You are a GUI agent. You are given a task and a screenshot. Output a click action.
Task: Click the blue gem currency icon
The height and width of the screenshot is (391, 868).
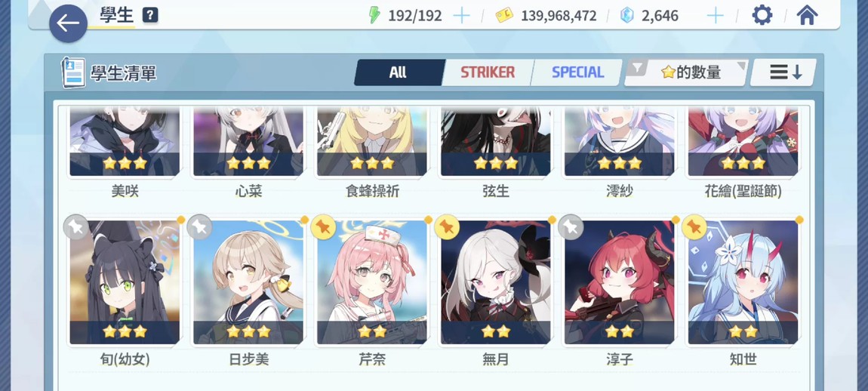point(626,15)
